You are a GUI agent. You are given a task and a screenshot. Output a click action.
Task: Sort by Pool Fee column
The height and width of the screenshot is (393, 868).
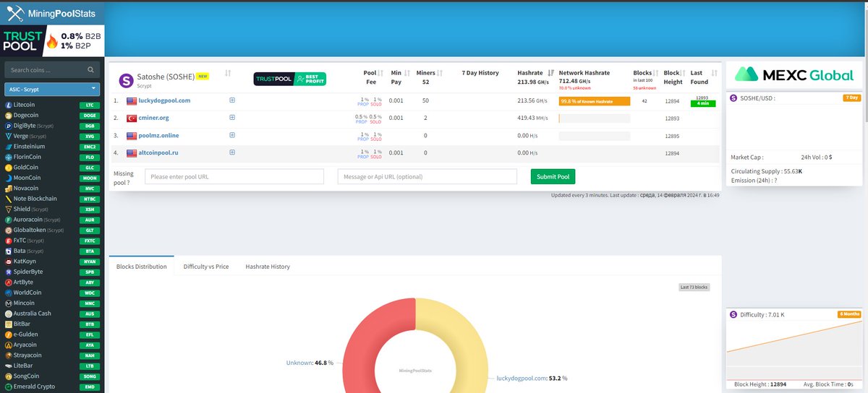coord(381,73)
